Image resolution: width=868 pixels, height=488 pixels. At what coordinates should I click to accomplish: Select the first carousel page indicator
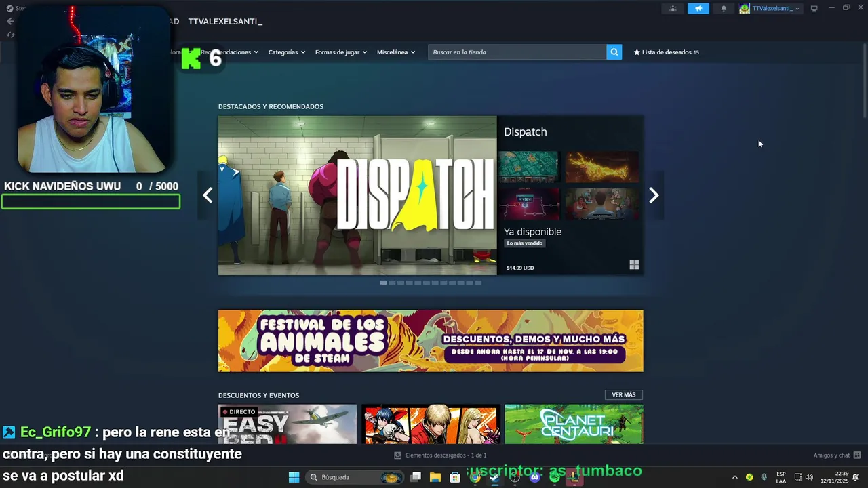[383, 283]
